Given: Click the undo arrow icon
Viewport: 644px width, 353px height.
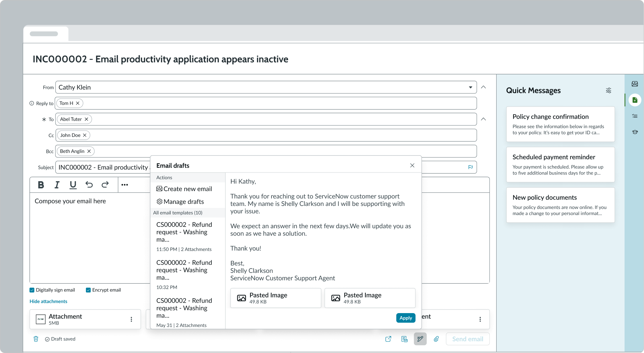Looking at the screenshot, I should [x=89, y=185].
